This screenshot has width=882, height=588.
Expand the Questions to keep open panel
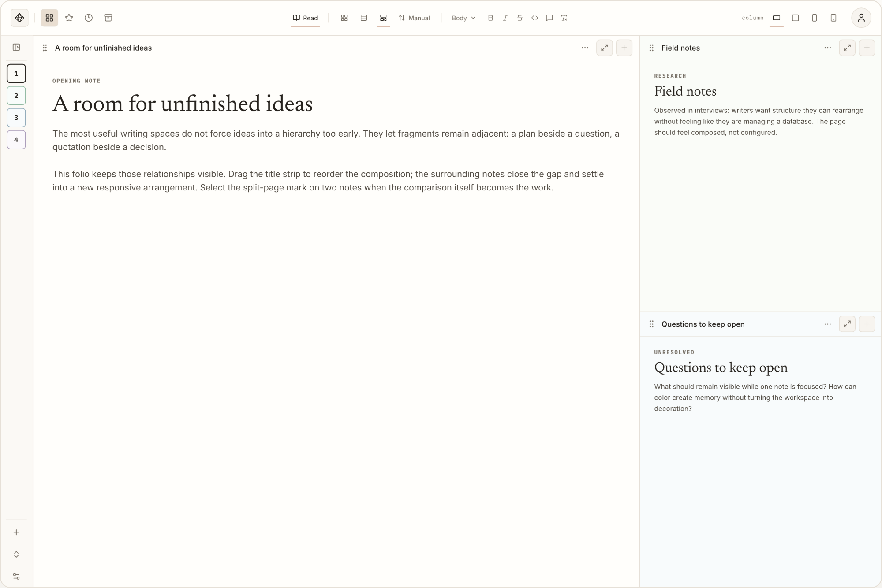847,324
